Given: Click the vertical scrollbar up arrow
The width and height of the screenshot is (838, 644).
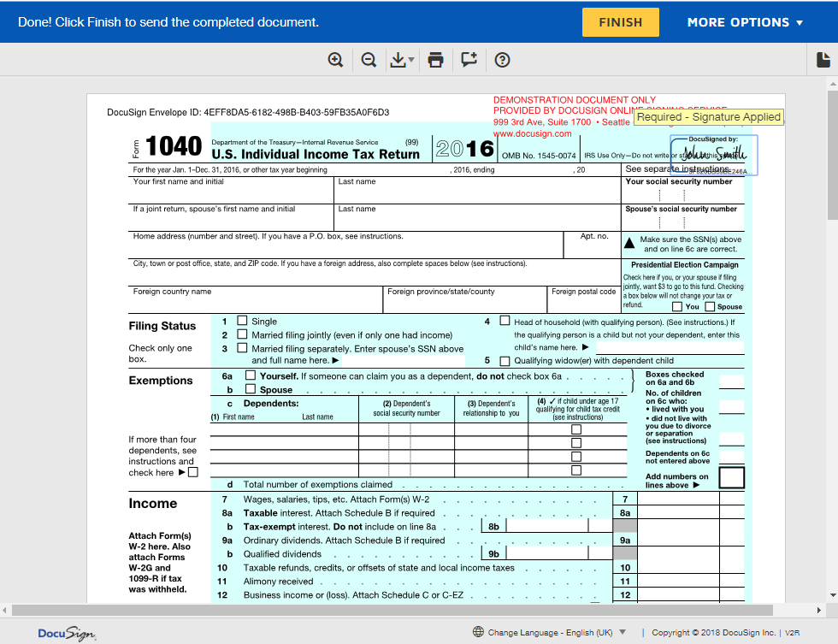Looking at the screenshot, I should tap(833, 84).
